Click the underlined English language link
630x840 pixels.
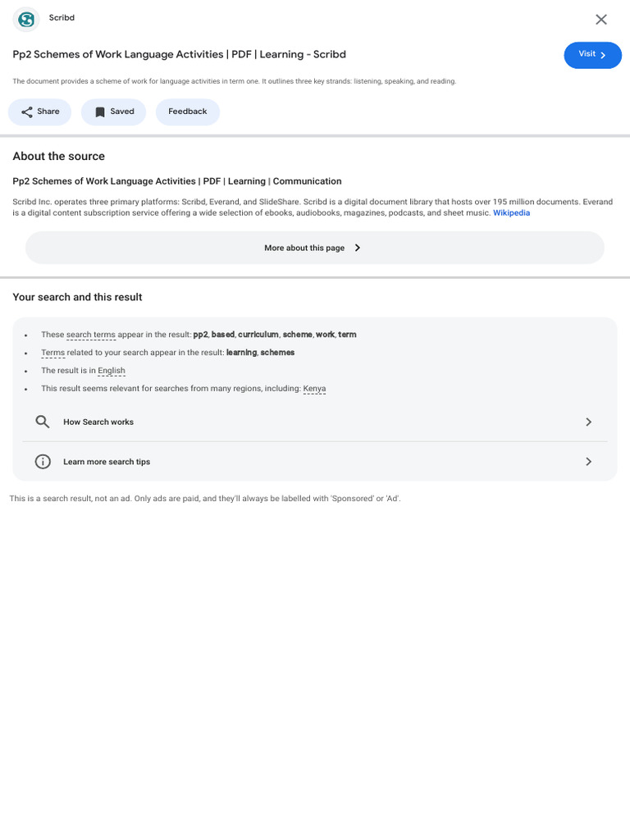112,371
